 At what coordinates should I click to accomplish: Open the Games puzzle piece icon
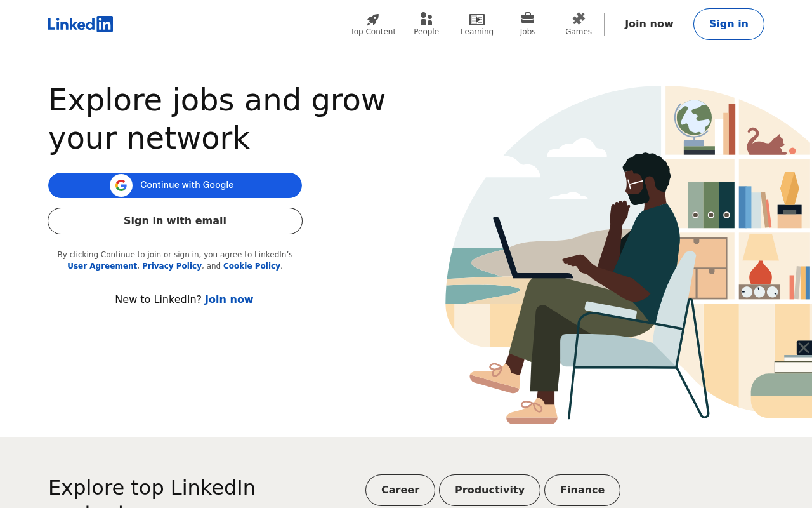point(579,18)
